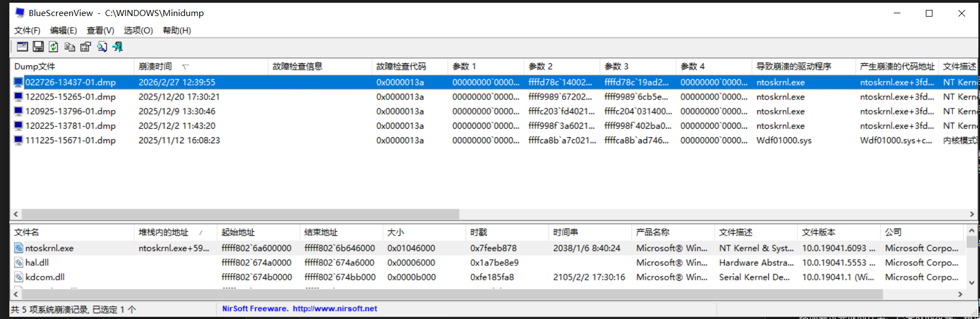
Task: Click upper pane horizontal scrollbar left arrow
Action: (15, 214)
